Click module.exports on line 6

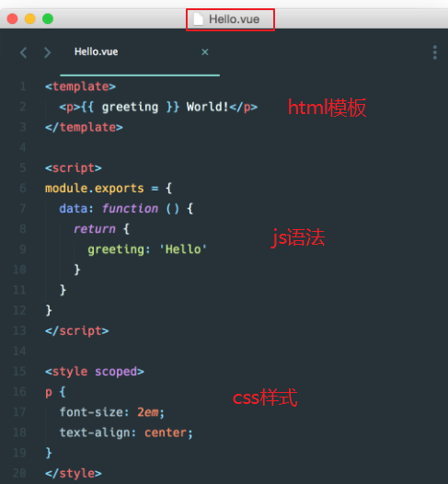[95, 189]
